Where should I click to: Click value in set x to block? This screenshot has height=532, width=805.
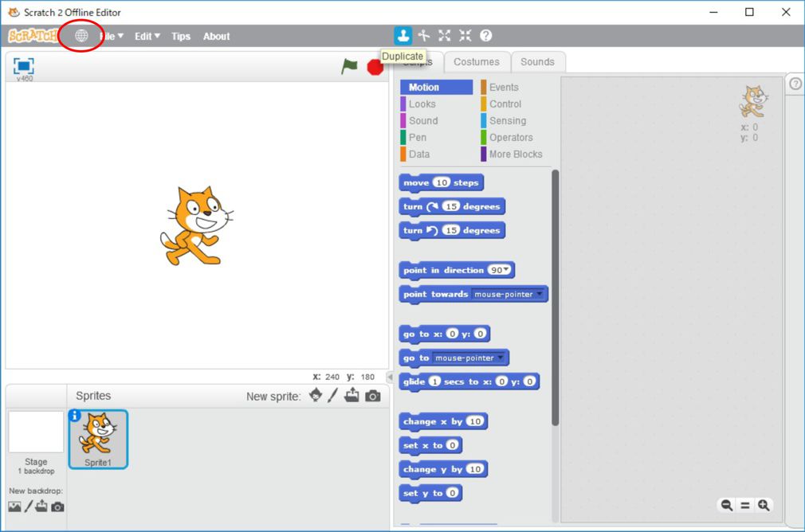pos(452,445)
